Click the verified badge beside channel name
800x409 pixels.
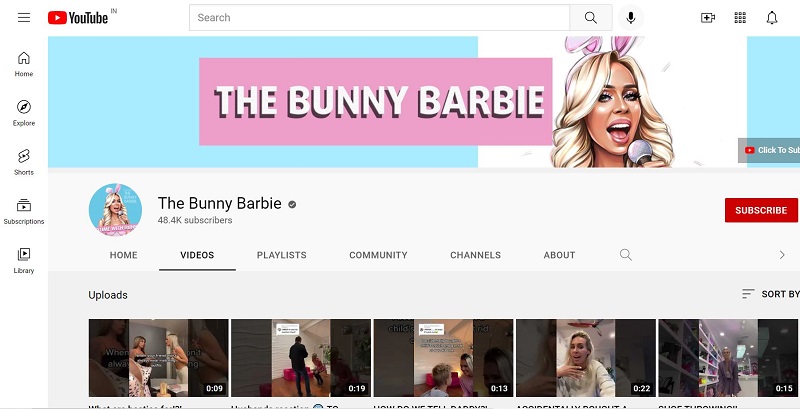tap(292, 204)
